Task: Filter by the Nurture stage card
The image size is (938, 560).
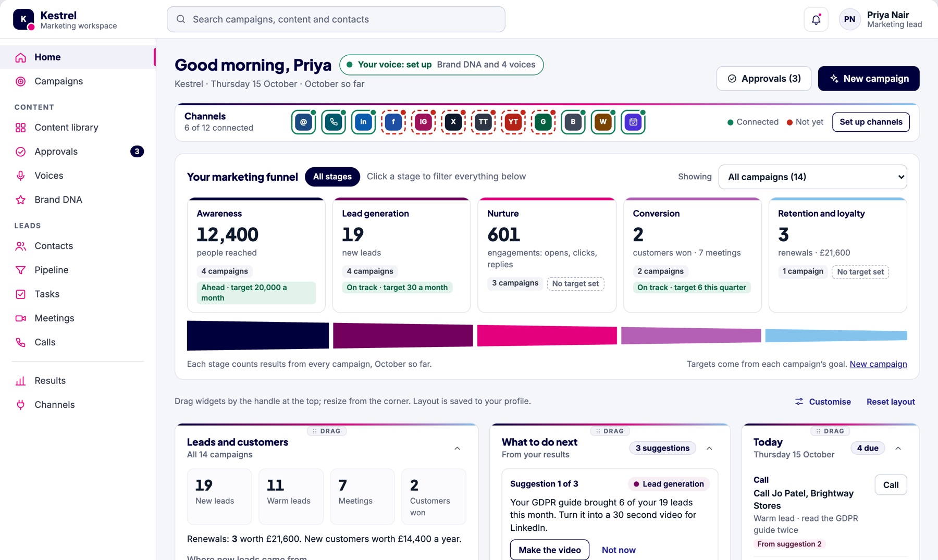Action: click(x=547, y=255)
